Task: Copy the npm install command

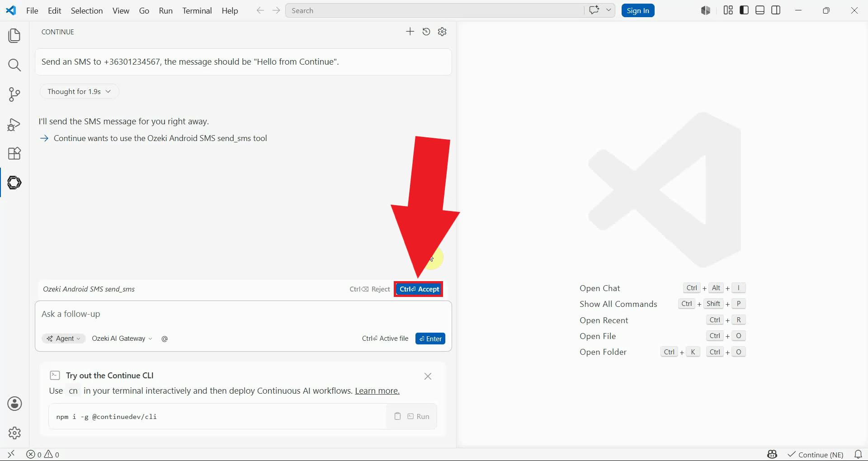Action: [397, 416]
